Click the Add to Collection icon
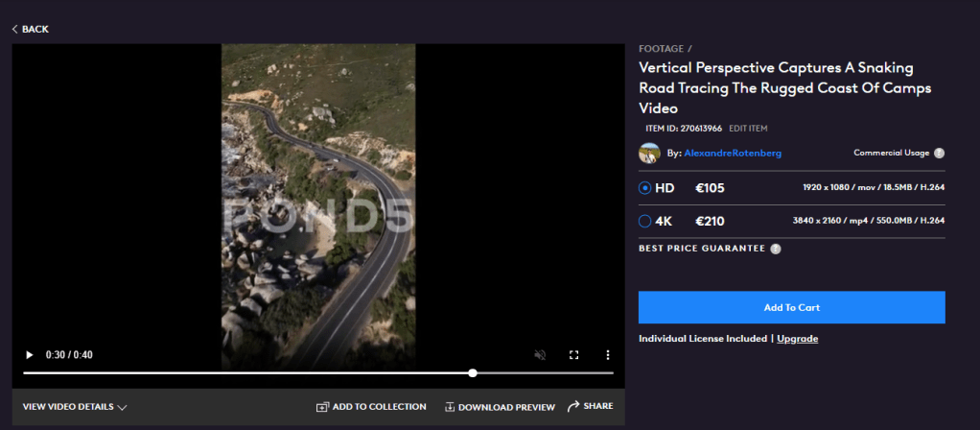Screen dimensions: 980x430 click(322, 407)
